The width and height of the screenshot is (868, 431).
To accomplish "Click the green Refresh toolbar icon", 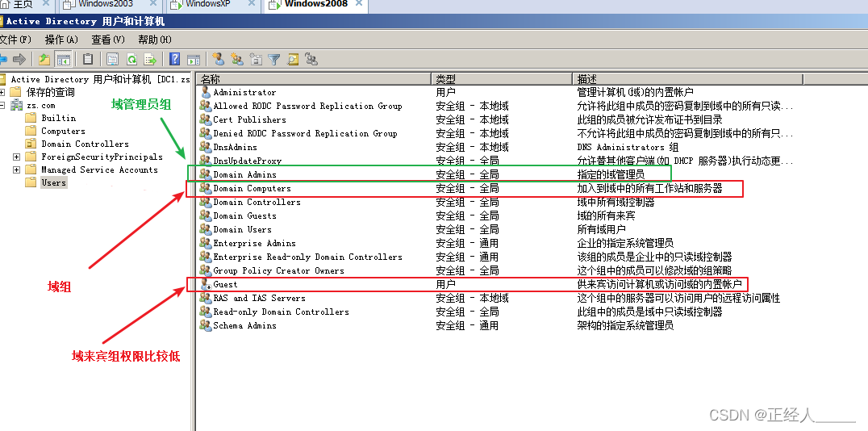I will pyautogui.click(x=131, y=59).
